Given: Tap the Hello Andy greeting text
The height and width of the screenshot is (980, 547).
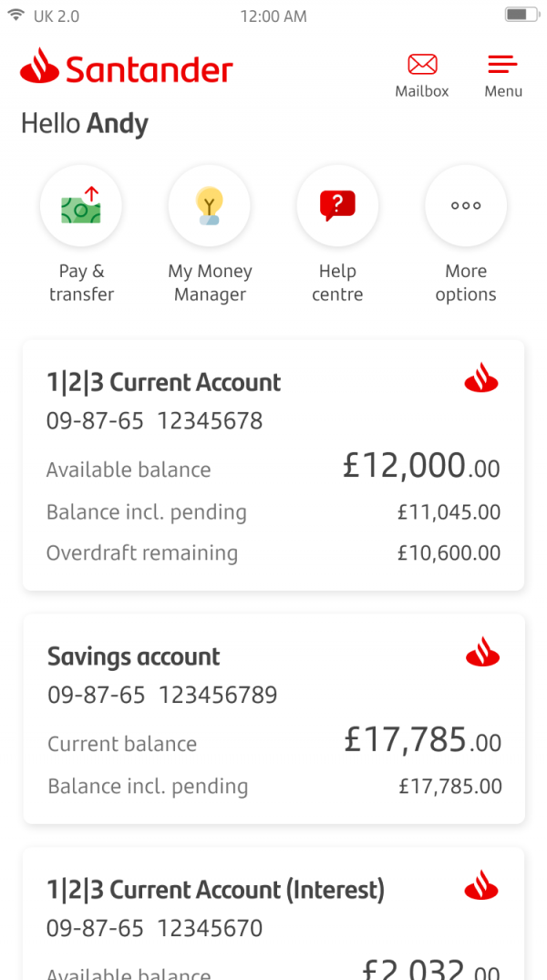Looking at the screenshot, I should [84, 123].
